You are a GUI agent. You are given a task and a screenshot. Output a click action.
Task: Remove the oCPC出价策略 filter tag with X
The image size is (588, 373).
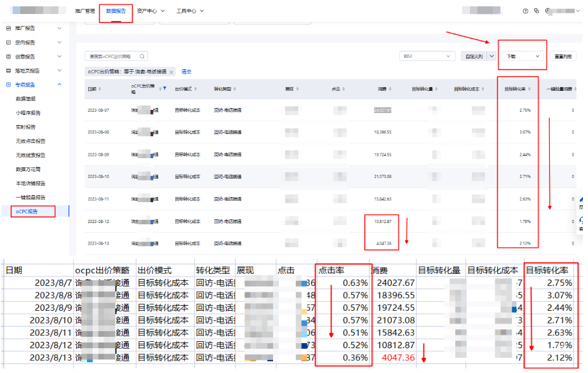171,72
